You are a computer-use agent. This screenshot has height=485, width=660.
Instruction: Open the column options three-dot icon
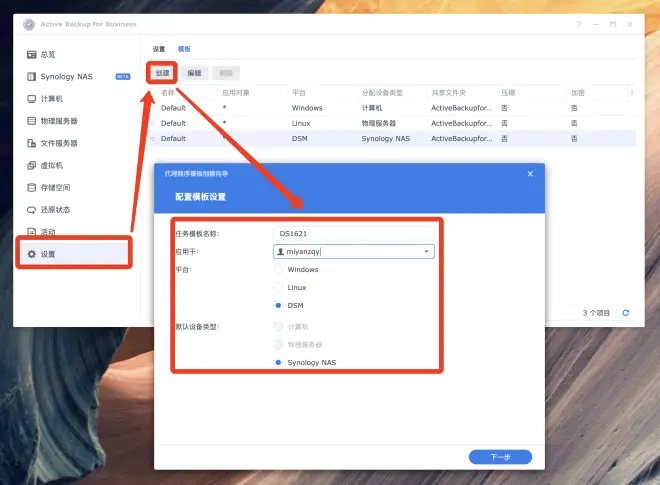point(632,93)
